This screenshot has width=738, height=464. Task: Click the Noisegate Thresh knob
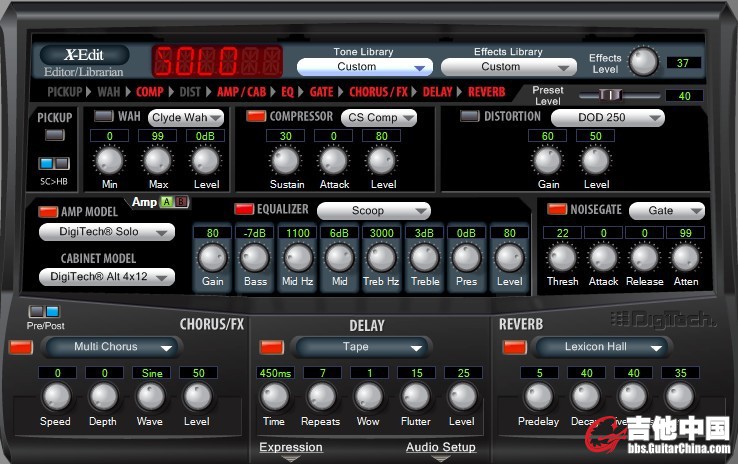pyautogui.click(x=562, y=258)
